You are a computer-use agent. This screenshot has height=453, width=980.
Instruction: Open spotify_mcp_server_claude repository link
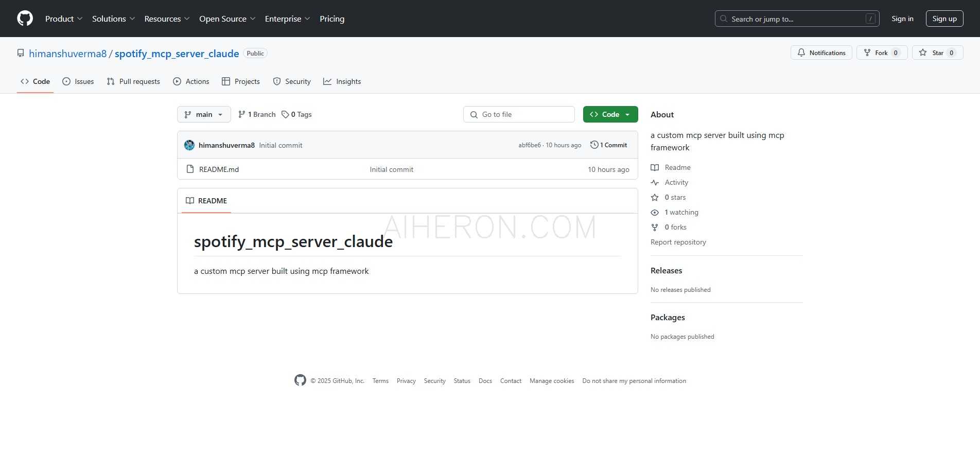(x=177, y=54)
